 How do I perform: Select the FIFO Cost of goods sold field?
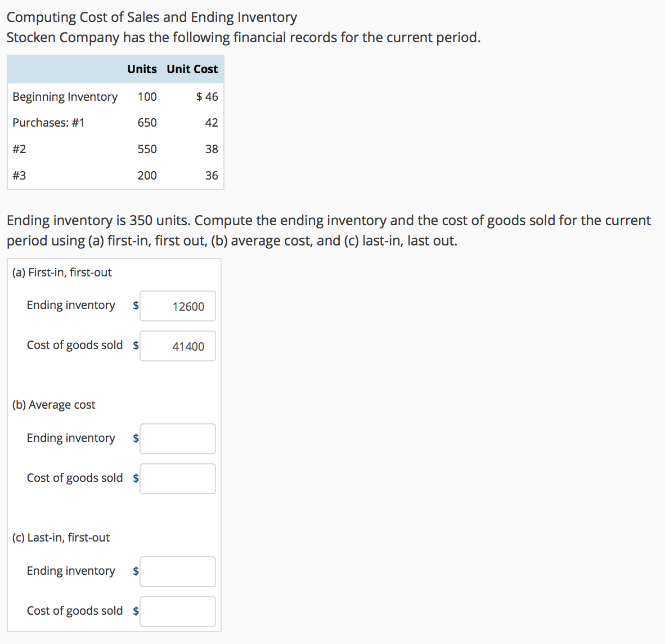tap(177, 346)
